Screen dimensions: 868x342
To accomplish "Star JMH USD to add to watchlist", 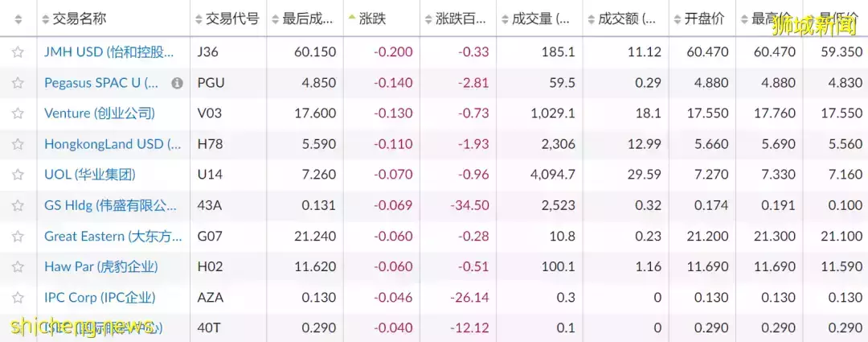I will (18, 52).
